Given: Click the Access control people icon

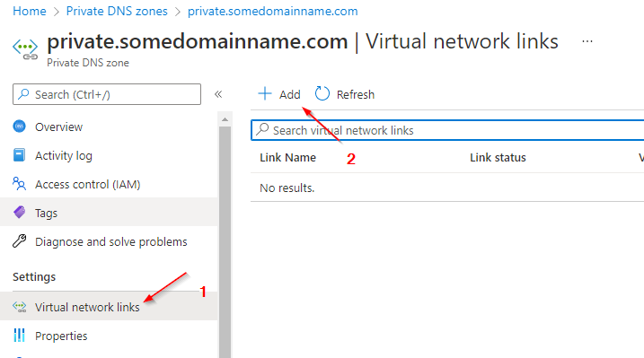Looking at the screenshot, I should [19, 184].
